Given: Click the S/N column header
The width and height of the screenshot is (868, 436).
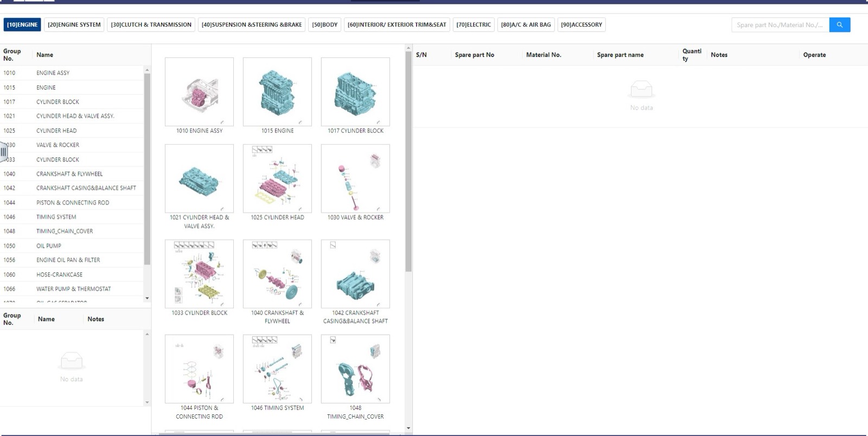Looking at the screenshot, I should pyautogui.click(x=422, y=55).
